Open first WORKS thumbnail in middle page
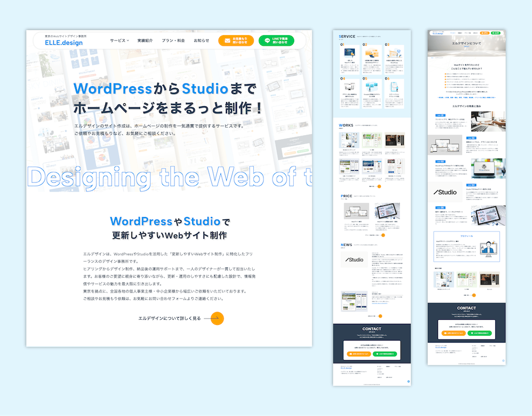Viewport: 532px width, 416px height. [x=349, y=140]
